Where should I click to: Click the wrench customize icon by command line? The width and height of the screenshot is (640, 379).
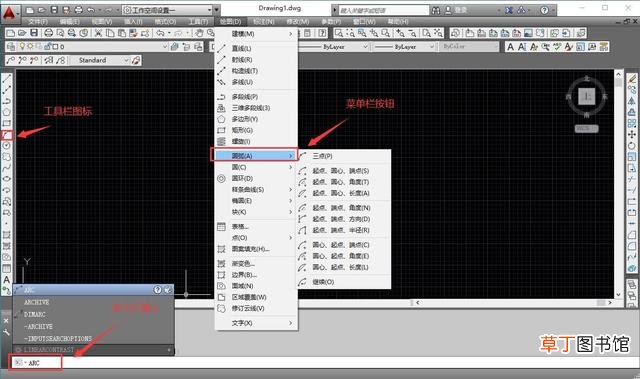(x=6, y=332)
